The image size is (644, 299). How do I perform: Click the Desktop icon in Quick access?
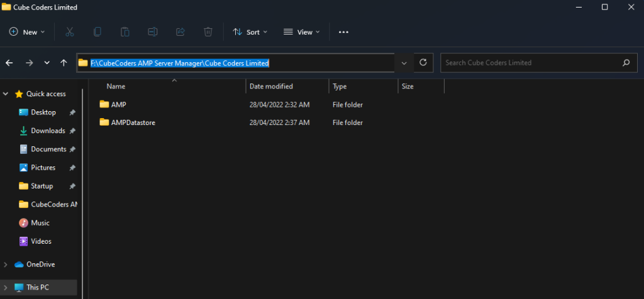pos(24,112)
